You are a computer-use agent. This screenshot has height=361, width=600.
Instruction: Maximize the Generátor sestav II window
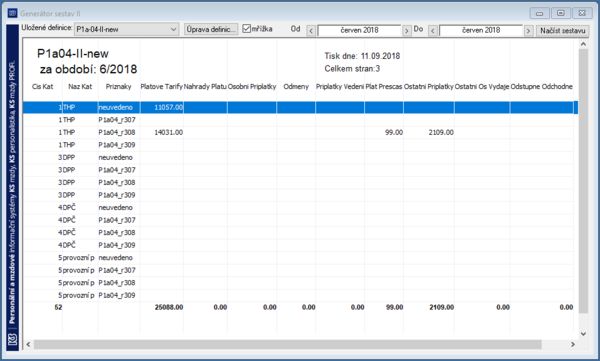pos(561,13)
